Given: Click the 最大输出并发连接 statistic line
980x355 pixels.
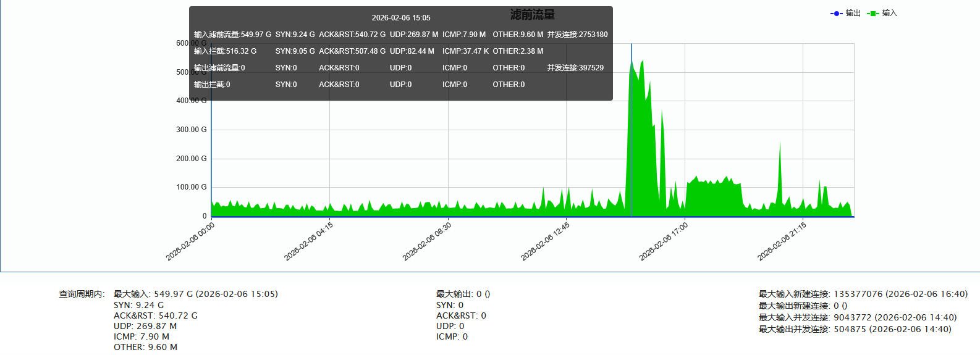Looking at the screenshot, I should (855, 329).
